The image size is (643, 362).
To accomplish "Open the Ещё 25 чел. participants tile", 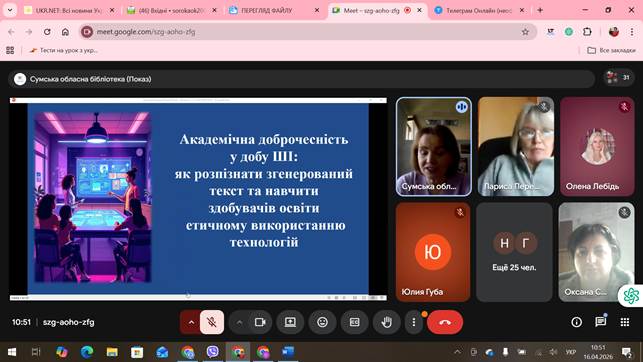I will click(514, 252).
